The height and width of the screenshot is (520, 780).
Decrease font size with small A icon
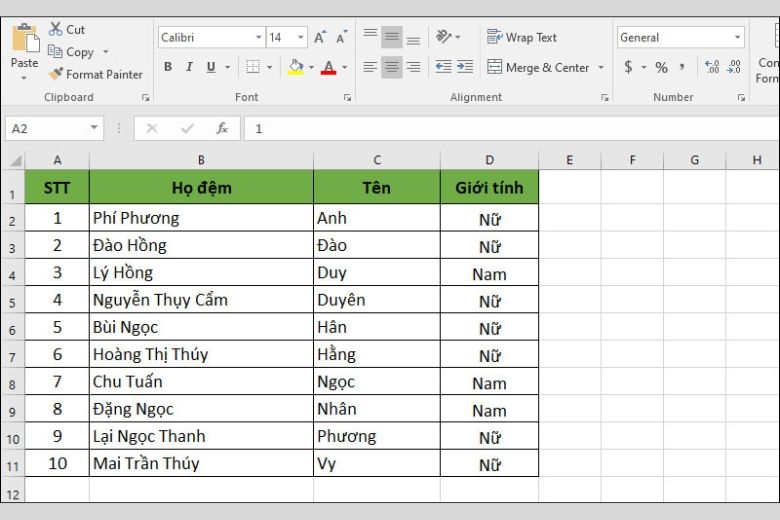point(341,37)
